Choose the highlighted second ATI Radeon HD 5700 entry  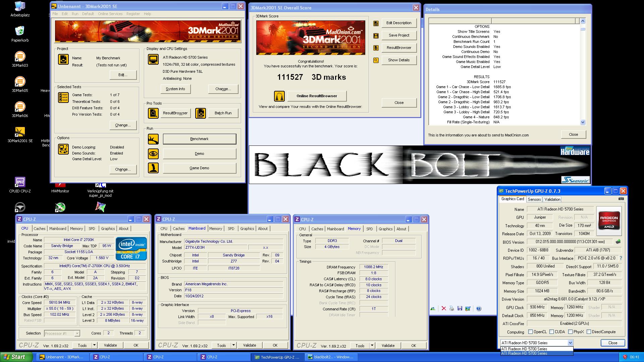point(537,353)
